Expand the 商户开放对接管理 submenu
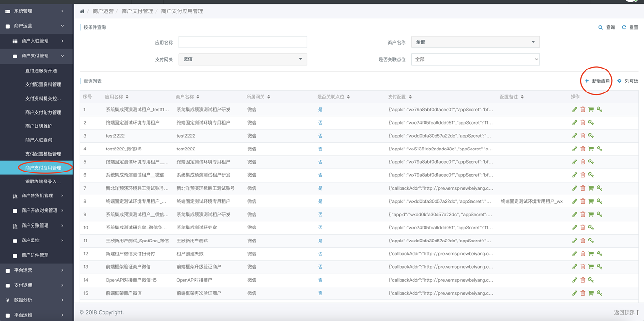This screenshot has width=644, height=321. (x=36, y=210)
